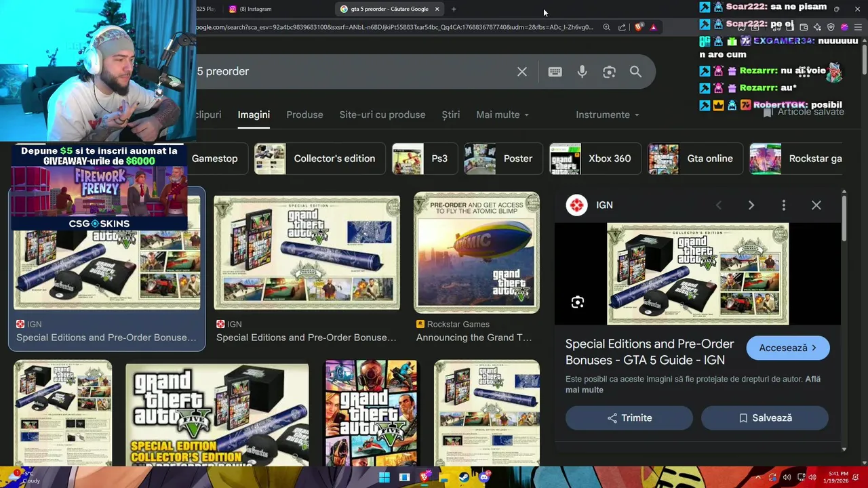The width and height of the screenshot is (868, 488).
Task: Click the zoom magnifier icon in address bar
Action: pos(606,27)
